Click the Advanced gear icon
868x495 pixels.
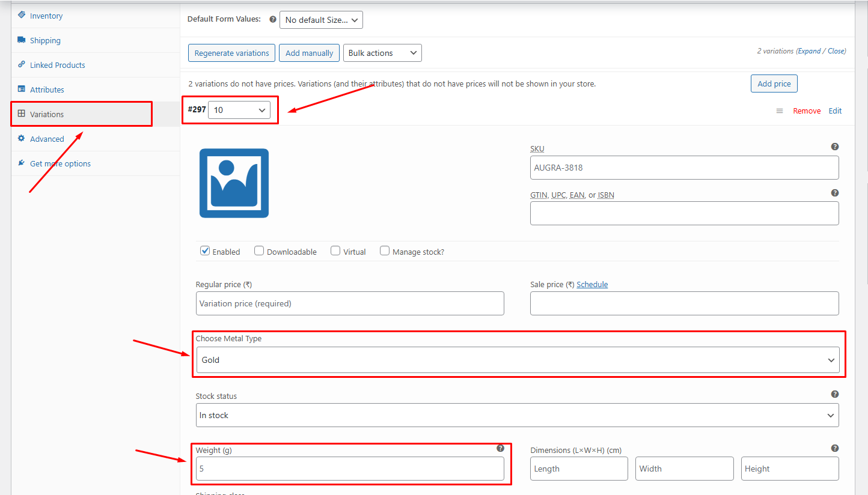point(21,138)
